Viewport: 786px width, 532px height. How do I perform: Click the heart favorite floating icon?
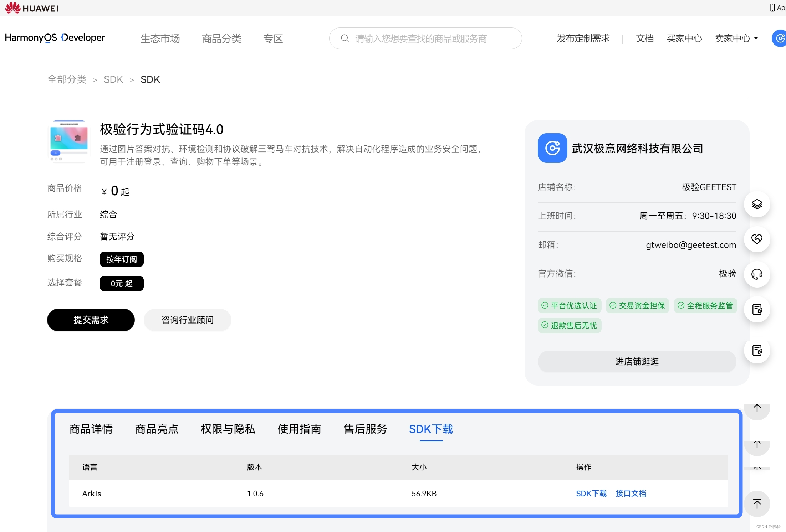(x=757, y=239)
